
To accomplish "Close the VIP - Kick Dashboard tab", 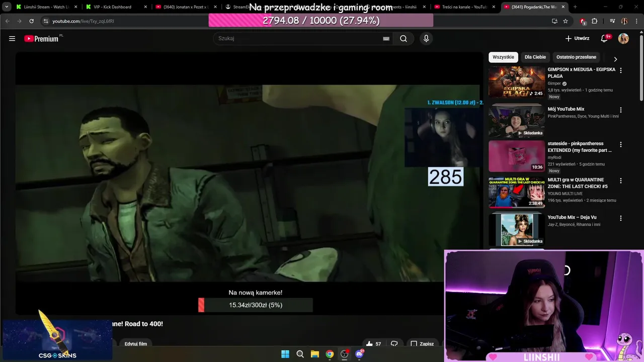I will click(x=145, y=7).
